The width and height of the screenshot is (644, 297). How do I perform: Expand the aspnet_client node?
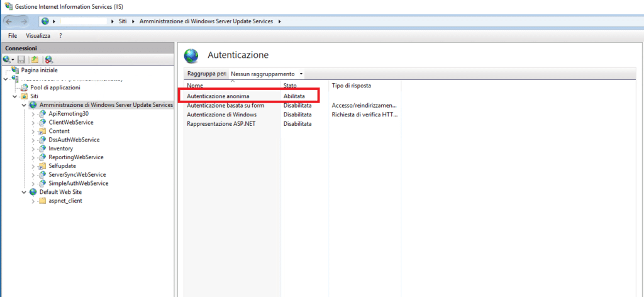33,201
